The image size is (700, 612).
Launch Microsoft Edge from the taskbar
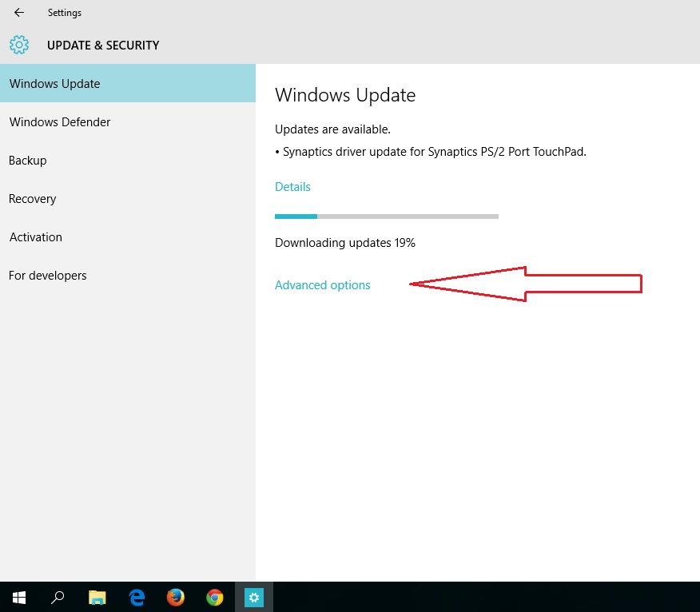pyautogui.click(x=137, y=597)
